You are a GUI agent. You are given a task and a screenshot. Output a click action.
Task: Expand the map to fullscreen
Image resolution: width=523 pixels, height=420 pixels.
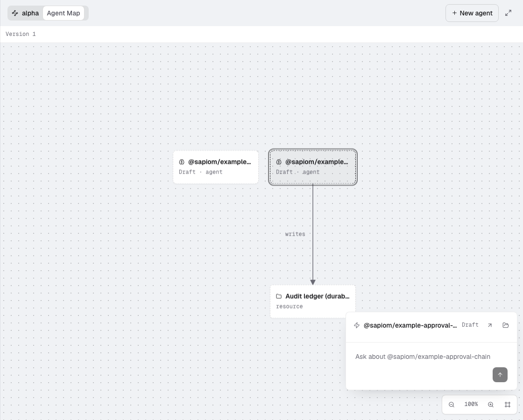point(508,13)
